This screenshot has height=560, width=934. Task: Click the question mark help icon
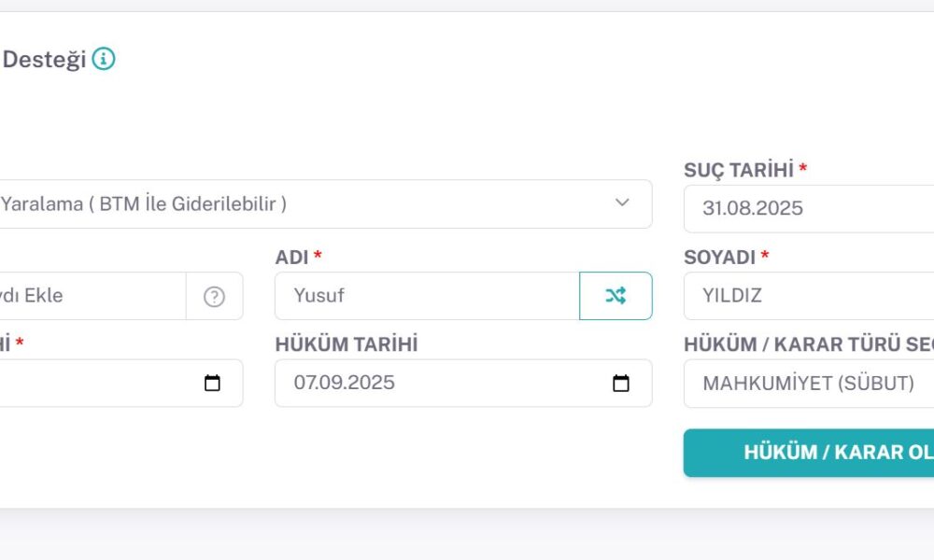214,297
